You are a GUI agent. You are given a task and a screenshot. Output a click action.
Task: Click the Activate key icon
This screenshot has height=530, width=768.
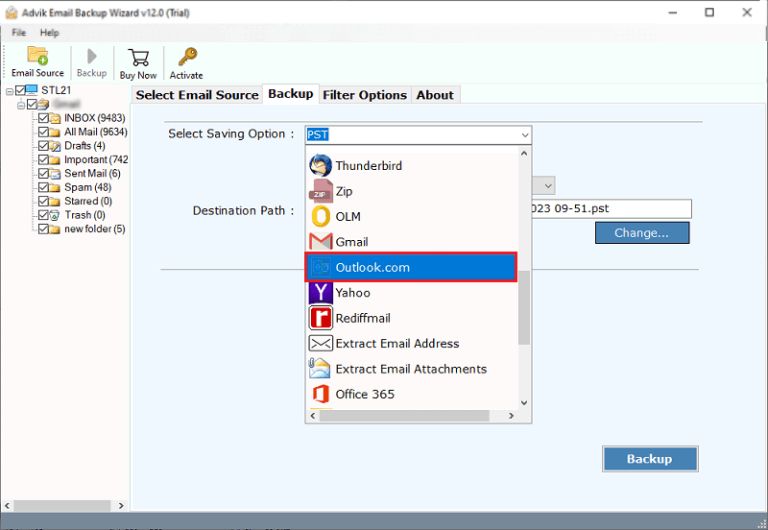[188, 57]
